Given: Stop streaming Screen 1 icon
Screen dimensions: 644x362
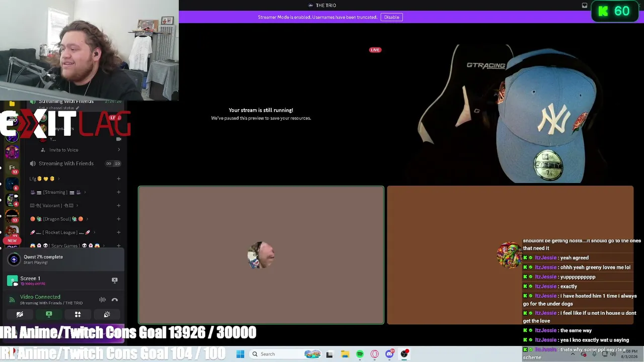Looking at the screenshot, I should click(x=115, y=280).
